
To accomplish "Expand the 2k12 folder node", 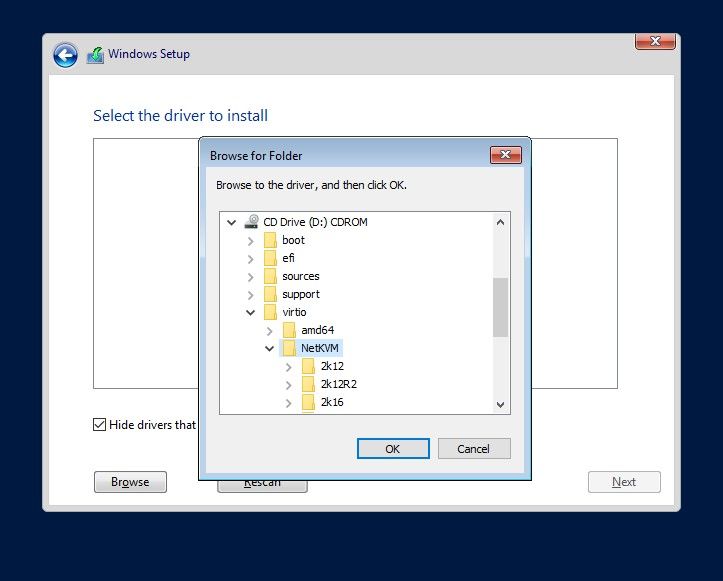I will [x=288, y=367].
